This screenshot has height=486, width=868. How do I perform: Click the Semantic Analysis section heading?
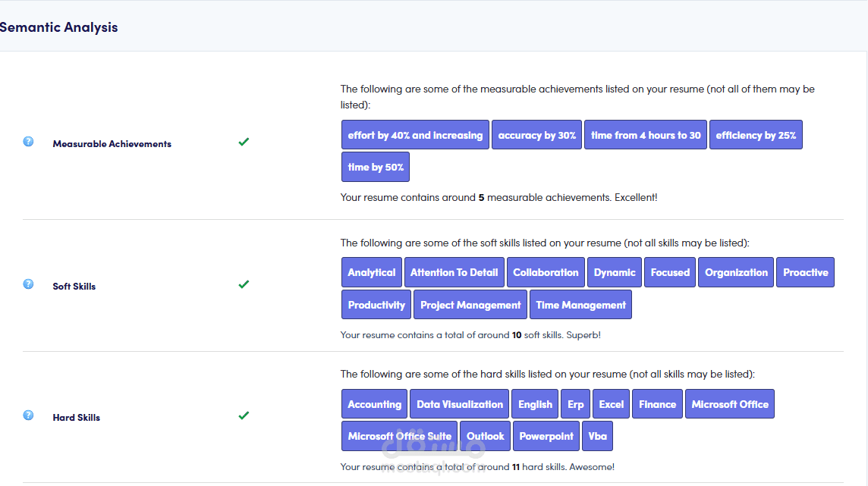point(59,27)
